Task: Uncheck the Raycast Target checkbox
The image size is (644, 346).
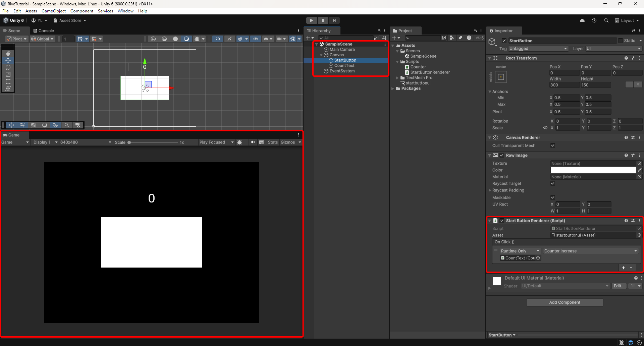Action: point(553,183)
